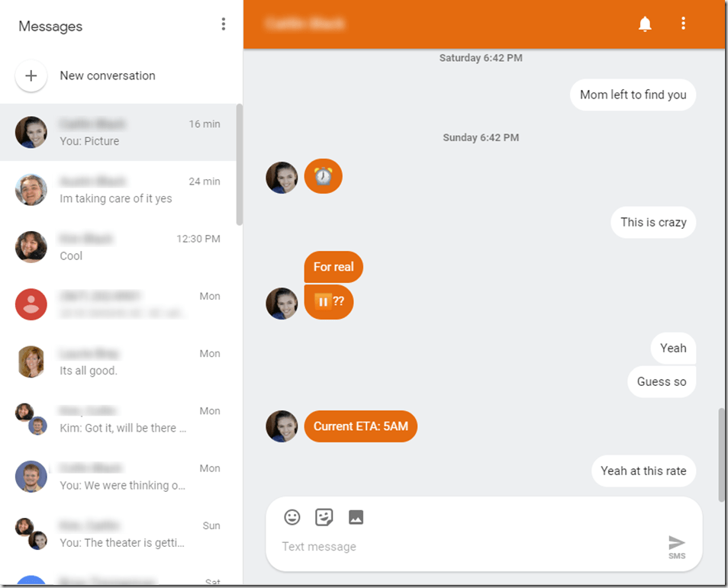Attach an image to the message
The height and width of the screenshot is (588, 728).
[356, 517]
